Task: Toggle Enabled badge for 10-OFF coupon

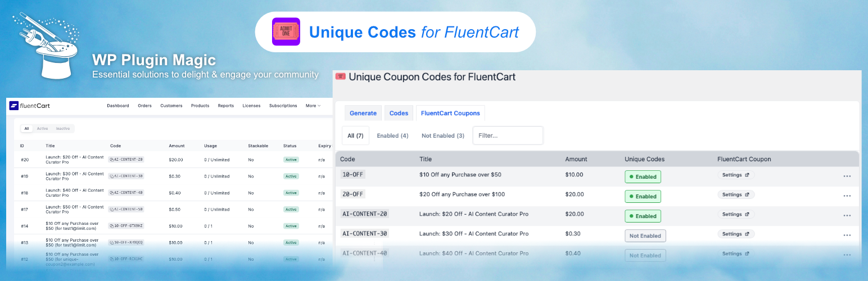Action: 643,176
